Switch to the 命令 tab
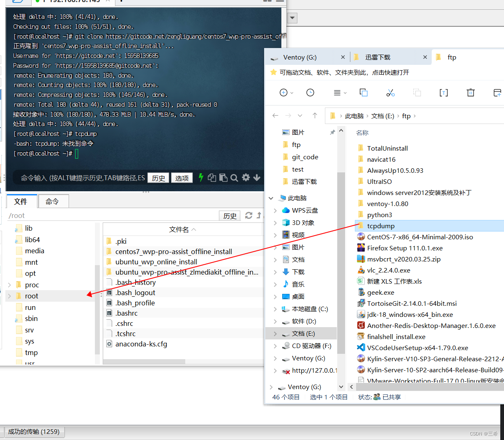Image resolution: width=504 pixels, height=440 pixels. tap(53, 201)
